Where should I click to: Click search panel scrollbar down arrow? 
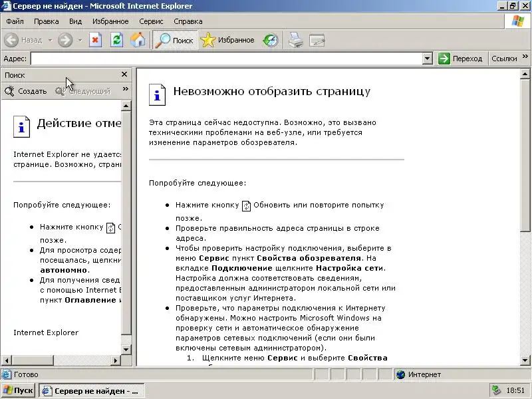click(126, 349)
